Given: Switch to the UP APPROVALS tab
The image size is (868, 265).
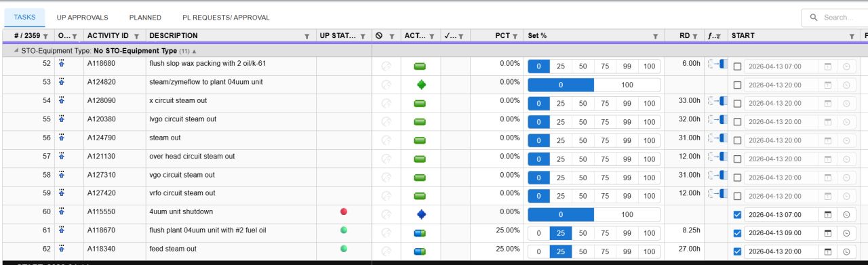Looking at the screenshot, I should 82,18.
